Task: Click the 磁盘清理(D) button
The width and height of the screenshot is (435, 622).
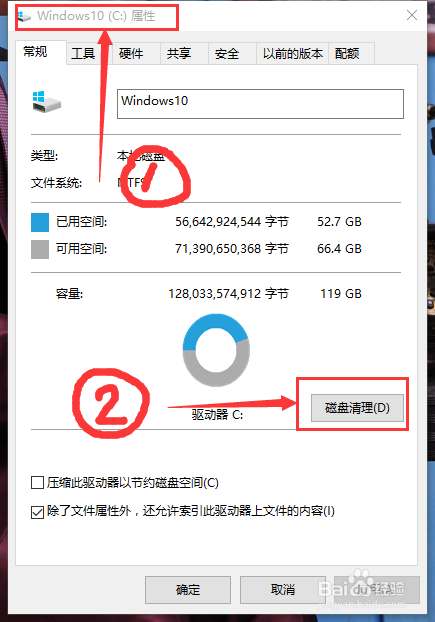Action: (357, 408)
